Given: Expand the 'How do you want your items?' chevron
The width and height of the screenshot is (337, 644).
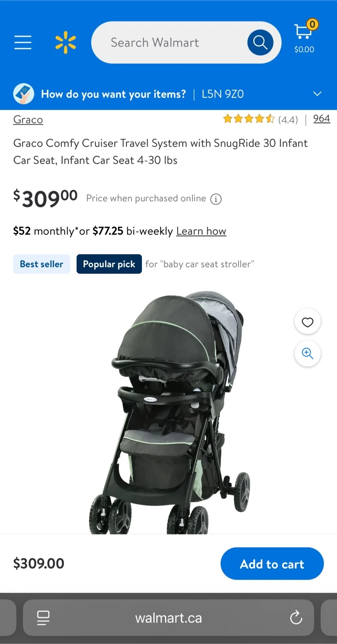Looking at the screenshot, I should (317, 94).
